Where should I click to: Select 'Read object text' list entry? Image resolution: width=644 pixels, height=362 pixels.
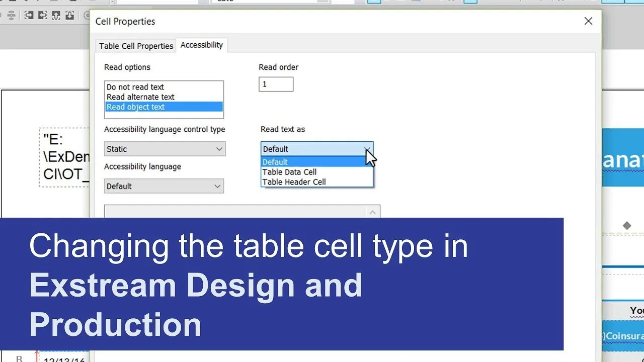tap(164, 107)
